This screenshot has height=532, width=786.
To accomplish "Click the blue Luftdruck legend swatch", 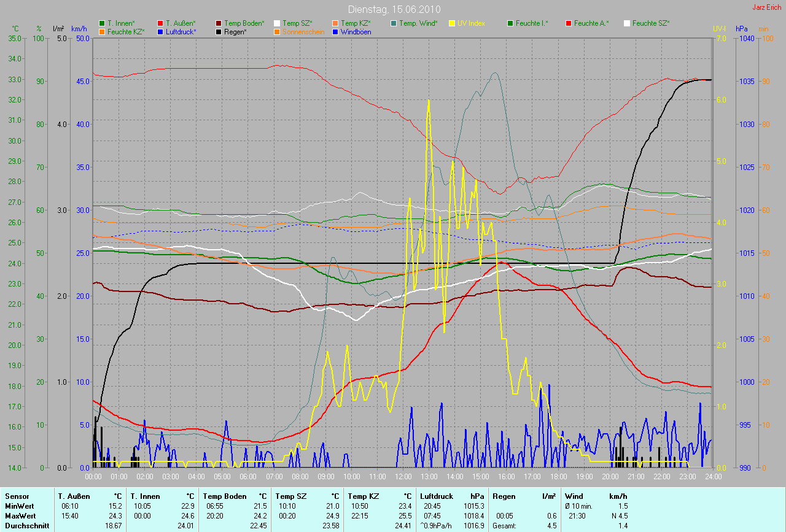I will point(160,31).
